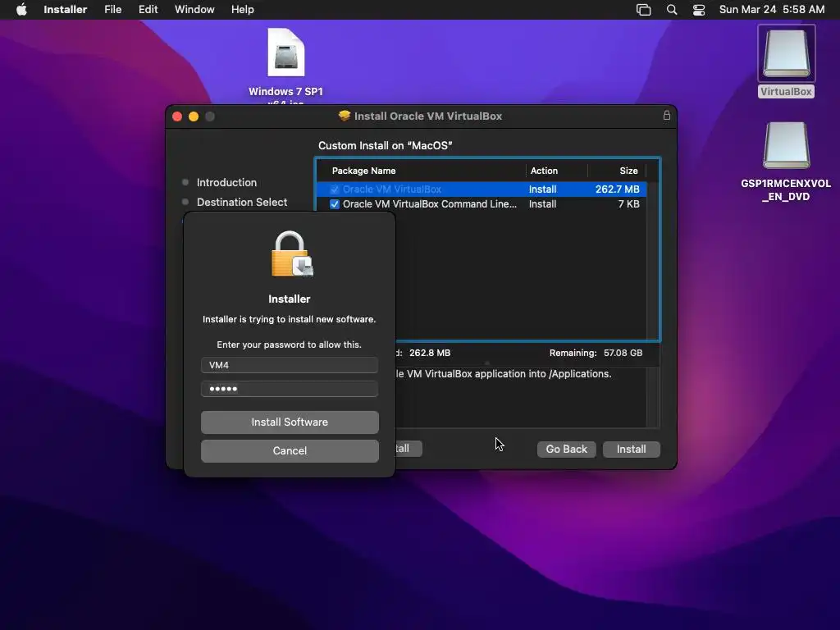Open the Edit menu
This screenshot has height=630, width=840.
[x=148, y=9]
